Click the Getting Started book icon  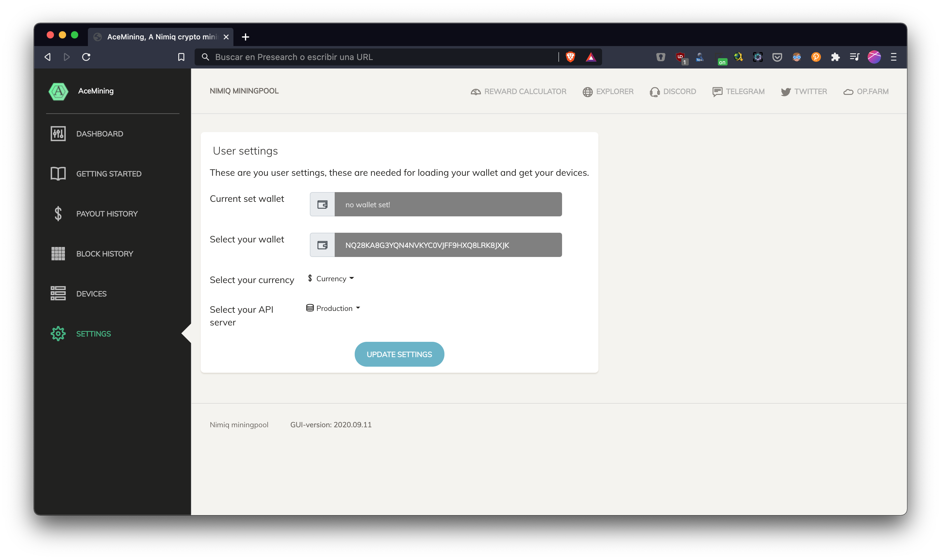click(x=58, y=174)
